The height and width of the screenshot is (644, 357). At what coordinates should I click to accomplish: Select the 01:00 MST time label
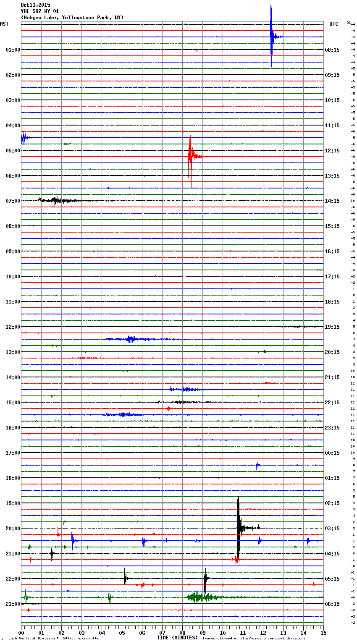tap(13, 50)
